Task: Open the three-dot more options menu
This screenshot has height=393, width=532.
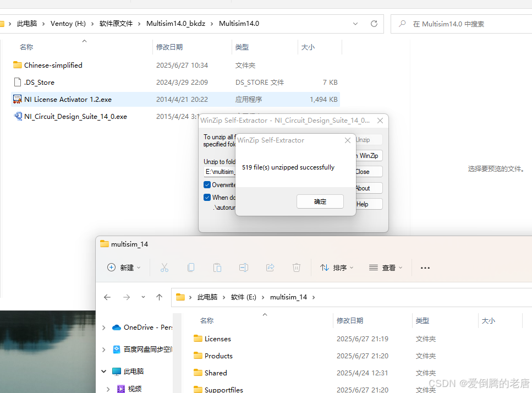Action: coord(425,268)
